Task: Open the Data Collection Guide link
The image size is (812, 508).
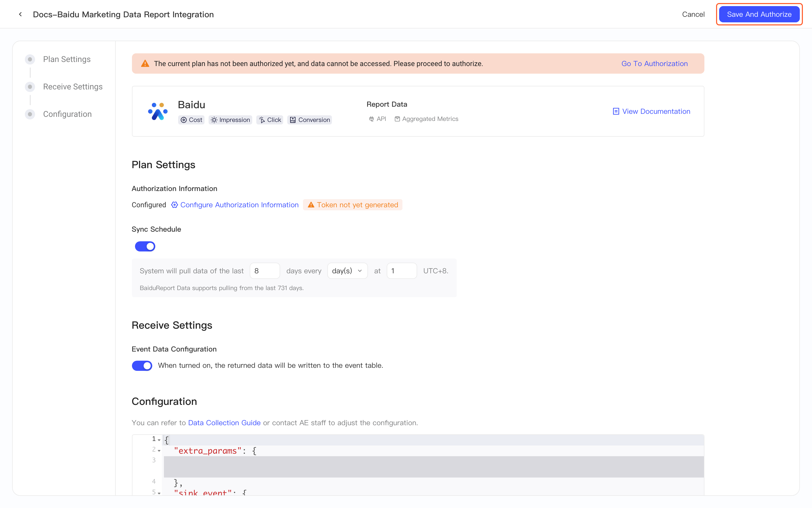Action: point(224,423)
